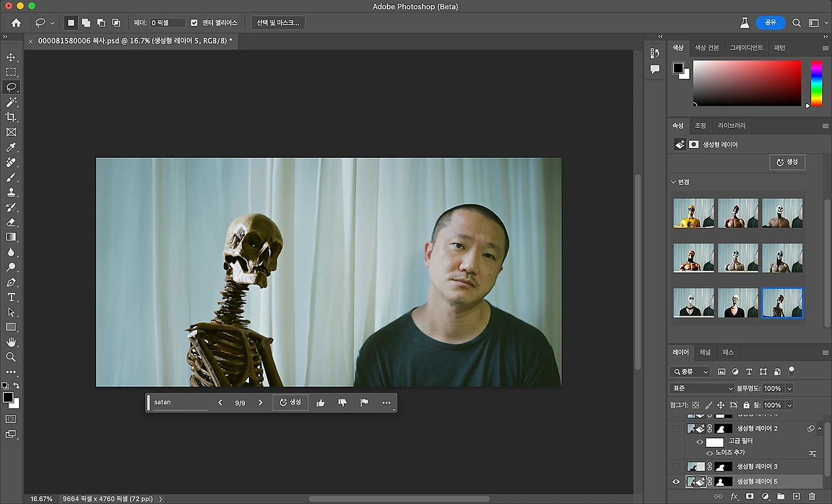Select the Path Selection tool
Screen dimensions: 832x504
pos(11,312)
